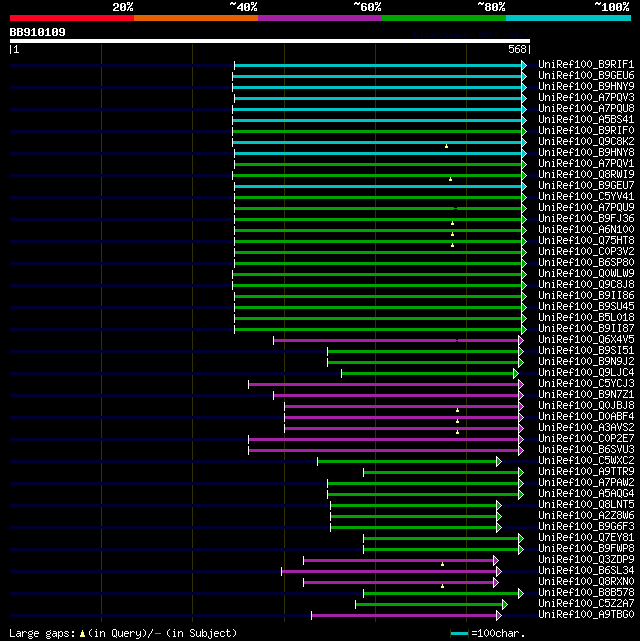The width and height of the screenshot is (640, 641).
Task: Click UniRef100_A3AVS2 label
Action: point(586,428)
